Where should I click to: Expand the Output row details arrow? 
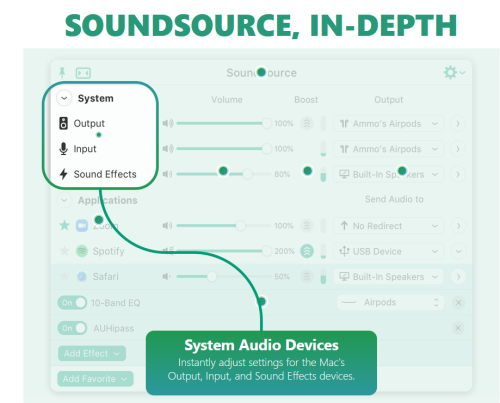(x=458, y=124)
